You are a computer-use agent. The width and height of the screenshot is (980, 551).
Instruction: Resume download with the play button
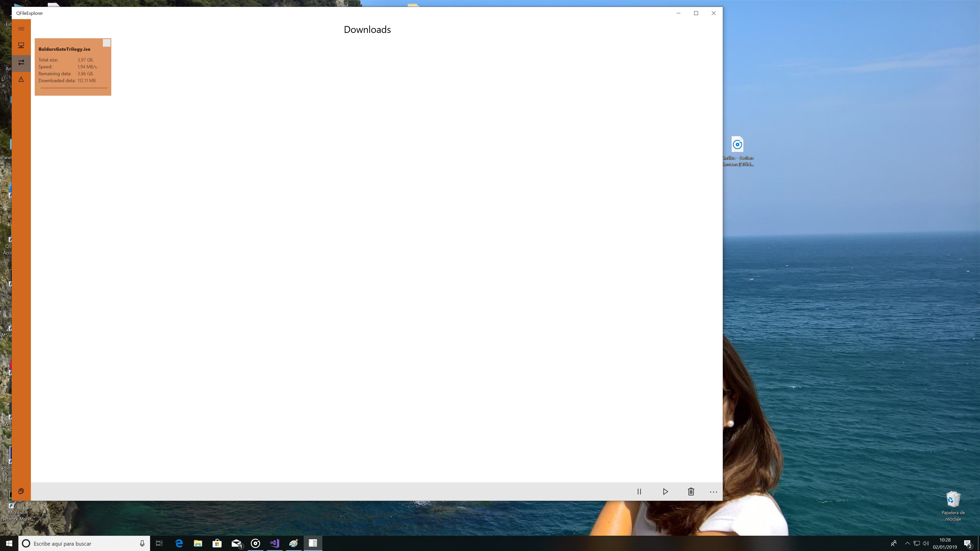click(665, 492)
